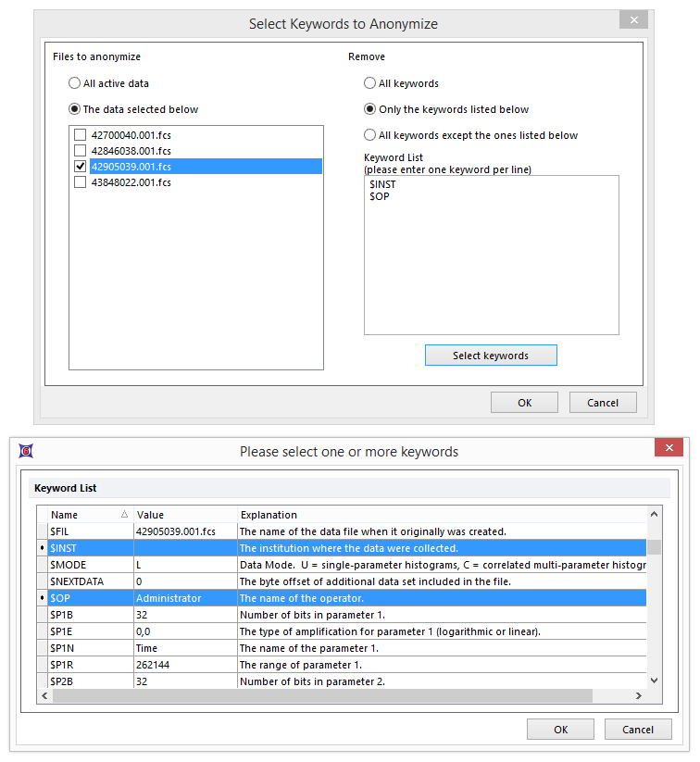The image size is (700, 762).
Task: Check the 43848022.001.fcs file checkbox
Action: 81,182
